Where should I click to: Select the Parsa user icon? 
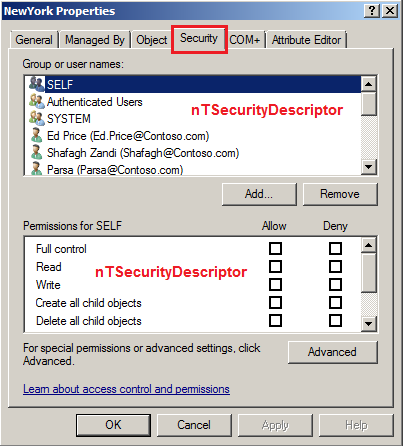[x=36, y=168]
